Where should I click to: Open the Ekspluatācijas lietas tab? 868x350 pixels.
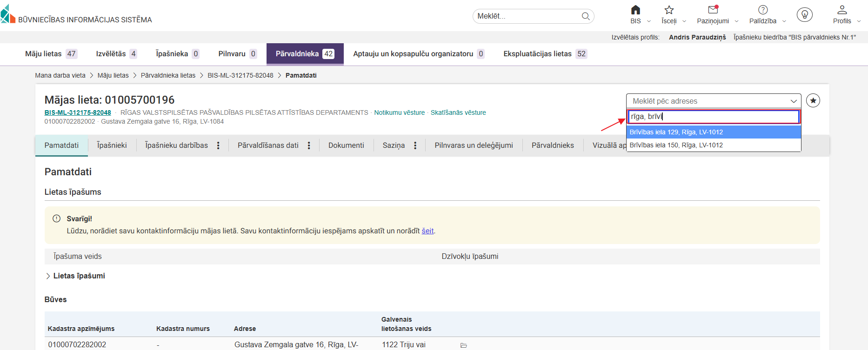point(545,54)
